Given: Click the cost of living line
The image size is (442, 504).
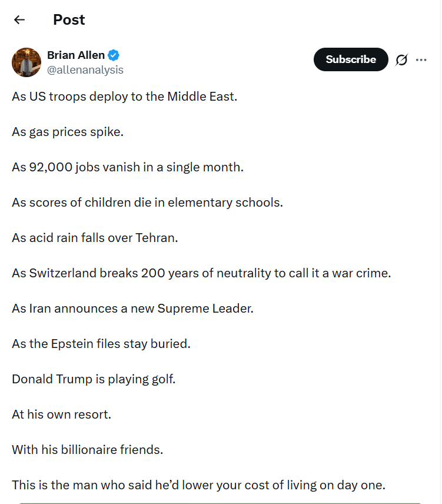Looking at the screenshot, I should point(198,485).
